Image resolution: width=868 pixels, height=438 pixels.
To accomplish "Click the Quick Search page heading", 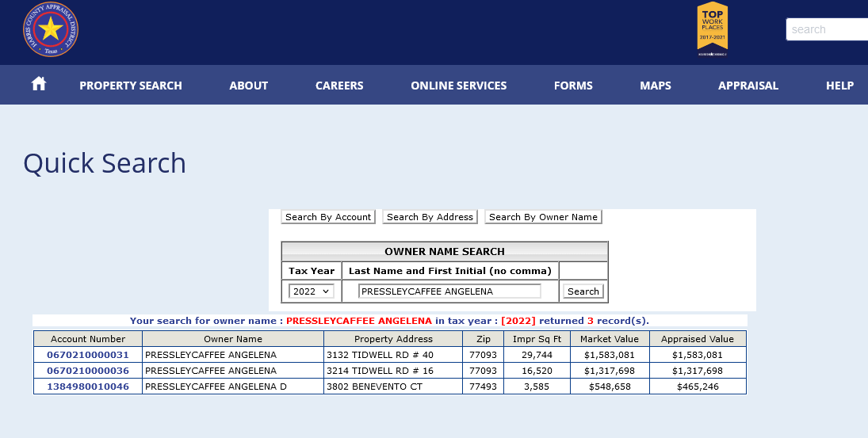I will click(105, 164).
